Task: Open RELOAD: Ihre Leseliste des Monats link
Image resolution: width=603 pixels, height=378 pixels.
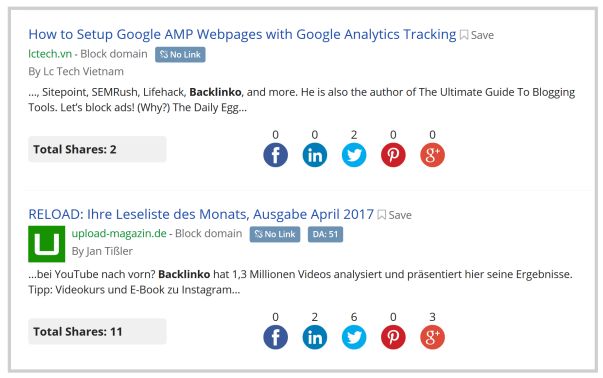Action: point(201,214)
